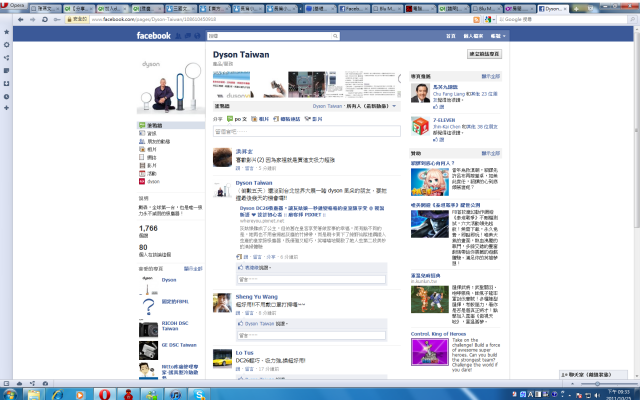Open the password wand key icon
This screenshot has width=640, height=400.
57,19
